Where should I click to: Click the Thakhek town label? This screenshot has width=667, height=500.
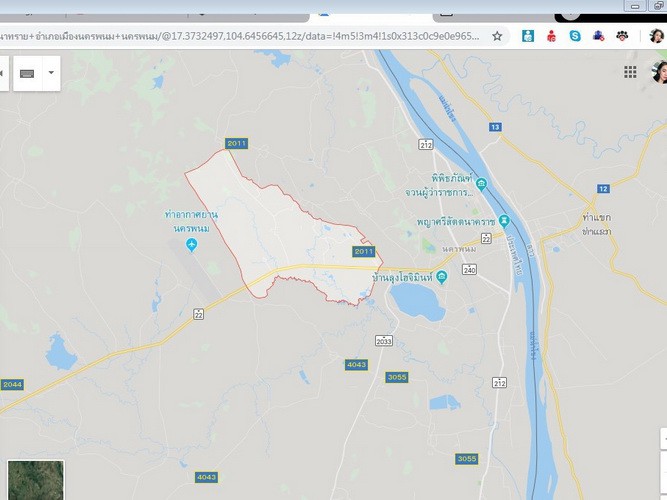596,217
